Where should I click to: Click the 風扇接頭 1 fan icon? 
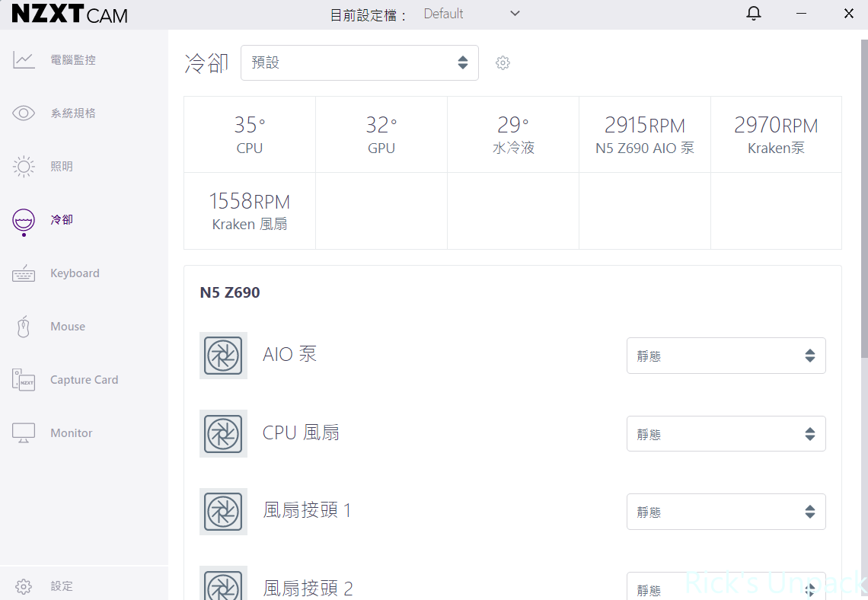tap(223, 512)
